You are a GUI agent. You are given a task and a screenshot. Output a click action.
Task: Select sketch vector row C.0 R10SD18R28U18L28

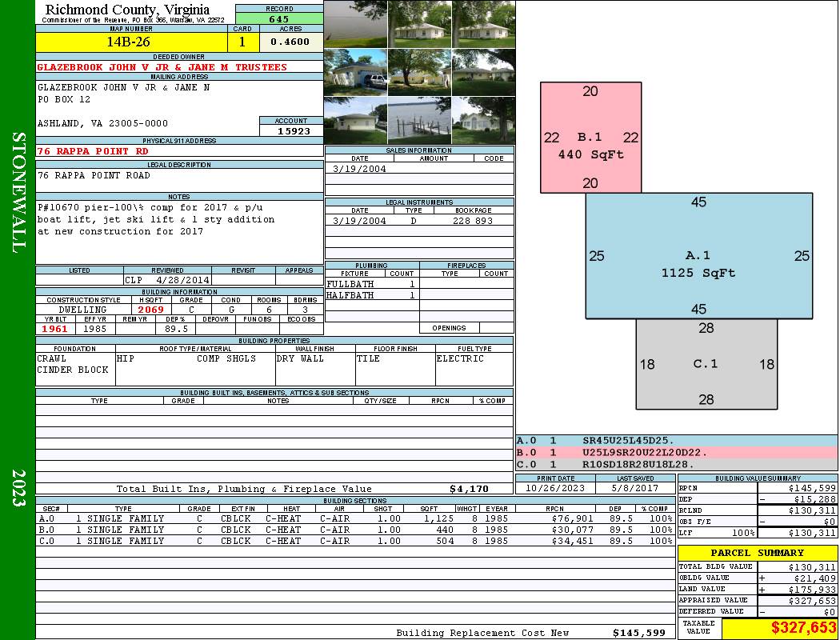pos(677,464)
